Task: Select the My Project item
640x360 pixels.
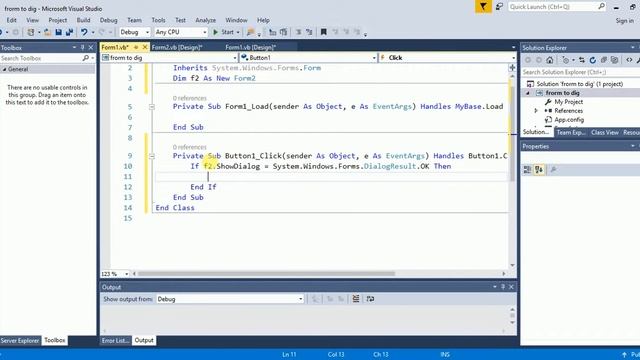Action: [568, 102]
